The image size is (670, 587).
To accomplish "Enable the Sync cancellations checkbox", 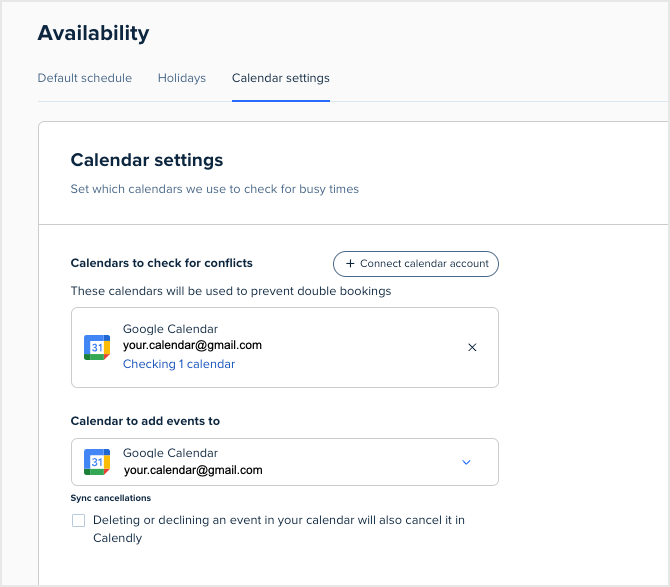I will click(x=79, y=521).
